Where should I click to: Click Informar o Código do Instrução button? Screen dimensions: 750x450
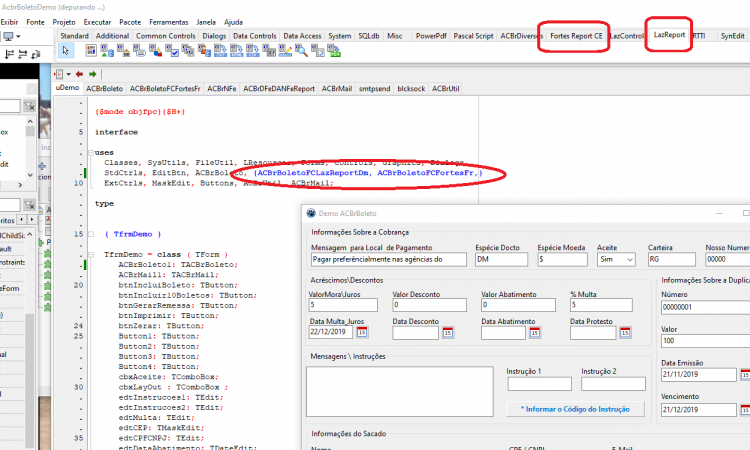point(575,409)
